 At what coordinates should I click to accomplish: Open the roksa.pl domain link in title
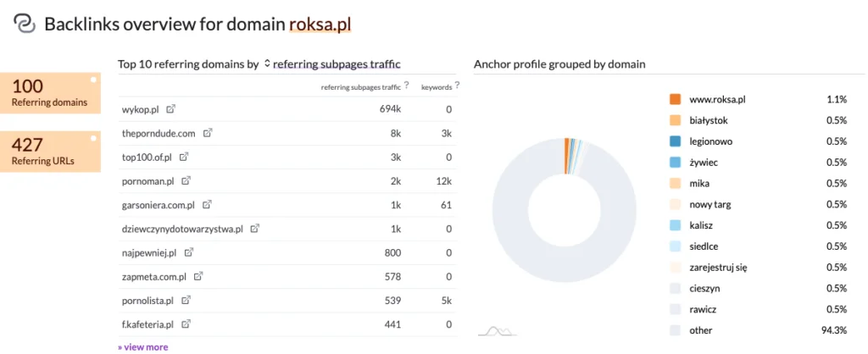(x=320, y=25)
